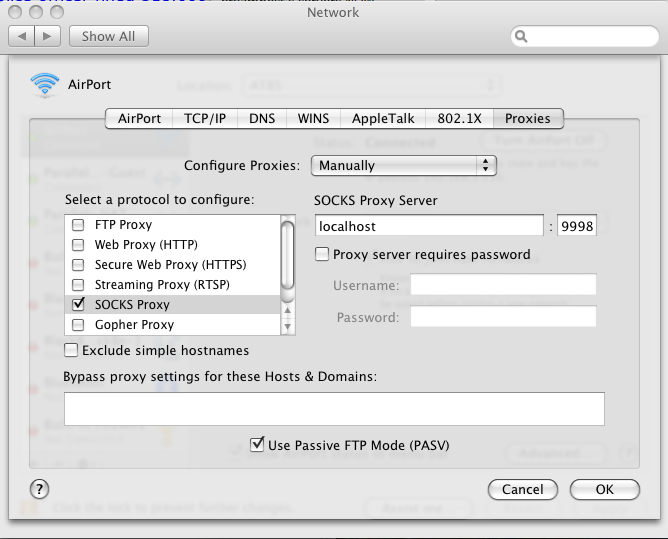Go back with the left arrow button
Viewport: 668px width, 539px height.
click(22, 36)
